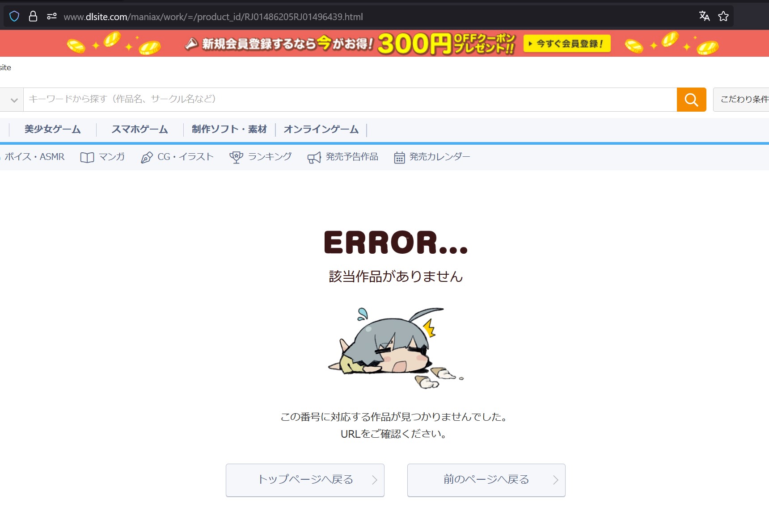Open the 制作ソフト・素材 tab
The width and height of the screenshot is (769, 532).
coord(229,130)
